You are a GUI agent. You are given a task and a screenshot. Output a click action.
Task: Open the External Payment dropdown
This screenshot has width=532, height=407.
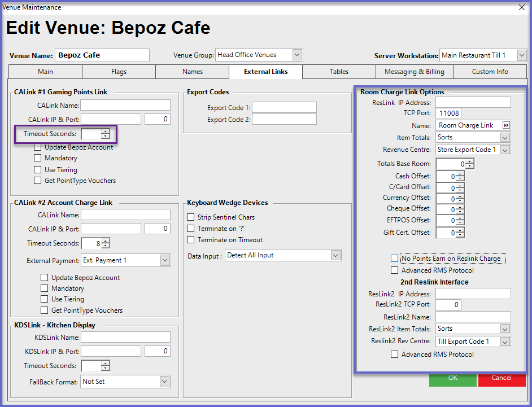(165, 260)
